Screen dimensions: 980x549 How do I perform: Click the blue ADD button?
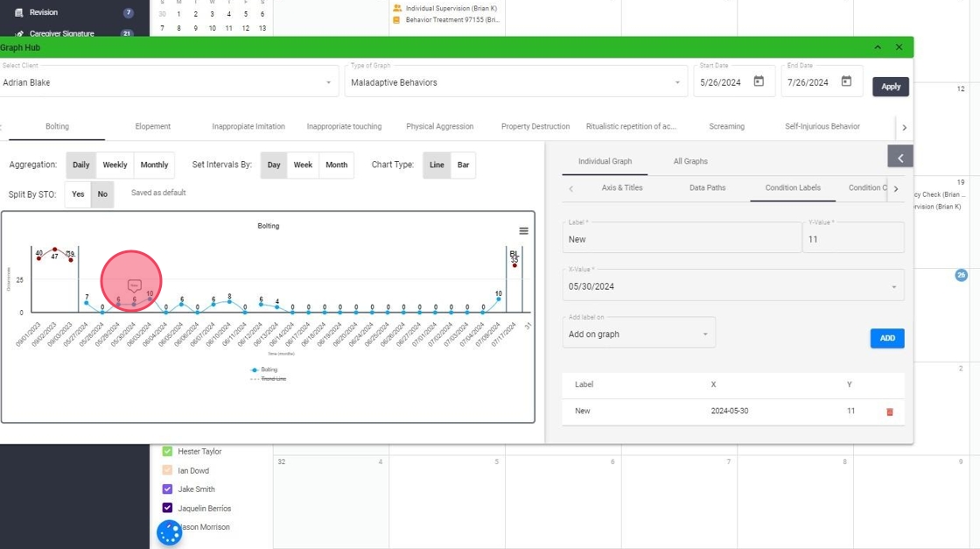886,338
